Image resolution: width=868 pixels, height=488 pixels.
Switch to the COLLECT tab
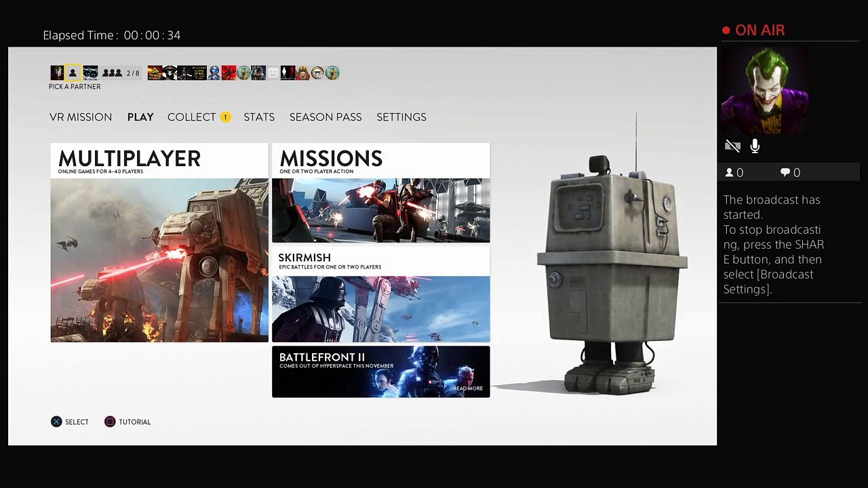(x=191, y=117)
